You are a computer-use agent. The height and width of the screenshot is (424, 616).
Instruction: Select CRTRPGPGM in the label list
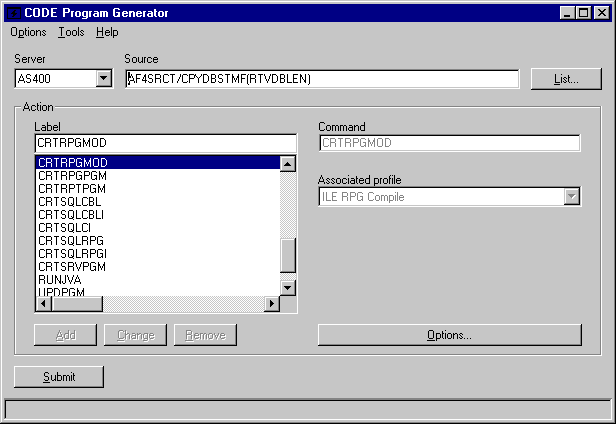tap(72, 175)
